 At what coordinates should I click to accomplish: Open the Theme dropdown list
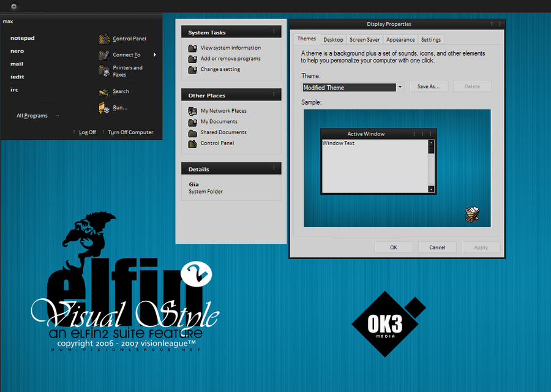pos(400,87)
